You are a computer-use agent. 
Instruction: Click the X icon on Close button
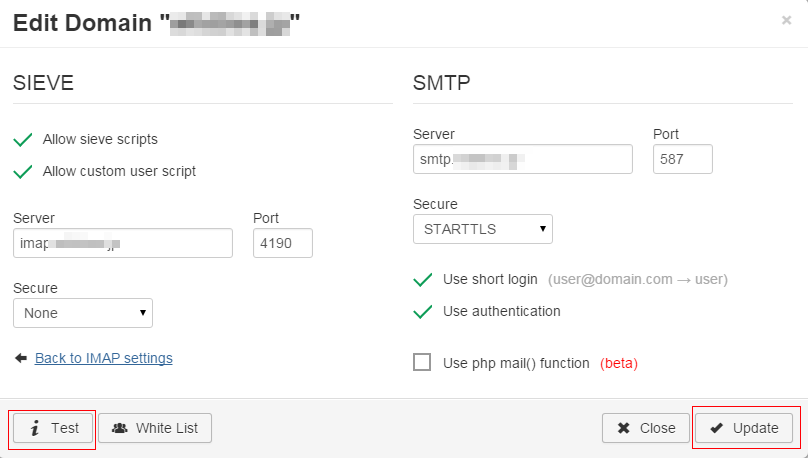coord(624,428)
